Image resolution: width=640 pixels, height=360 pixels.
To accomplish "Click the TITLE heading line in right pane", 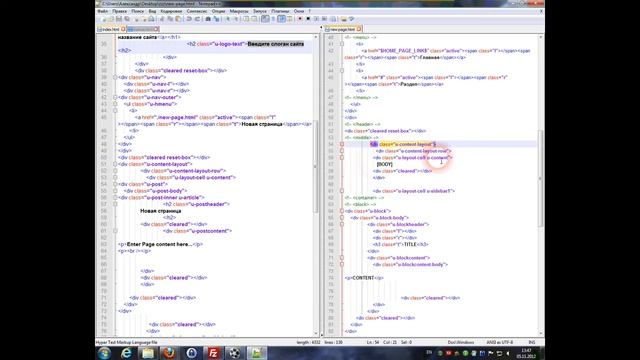I will [x=400, y=244].
